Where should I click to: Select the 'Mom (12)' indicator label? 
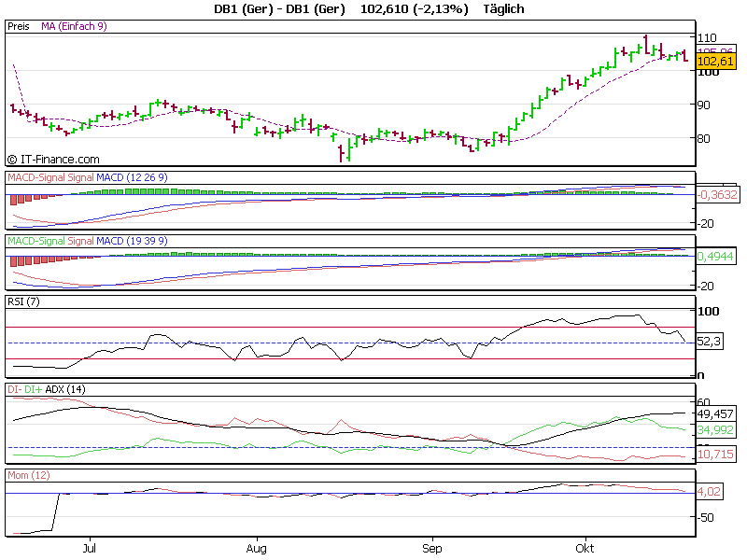point(29,475)
